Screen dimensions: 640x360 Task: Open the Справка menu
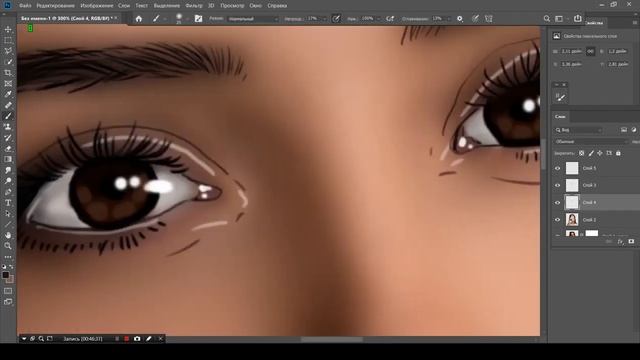pos(277,6)
